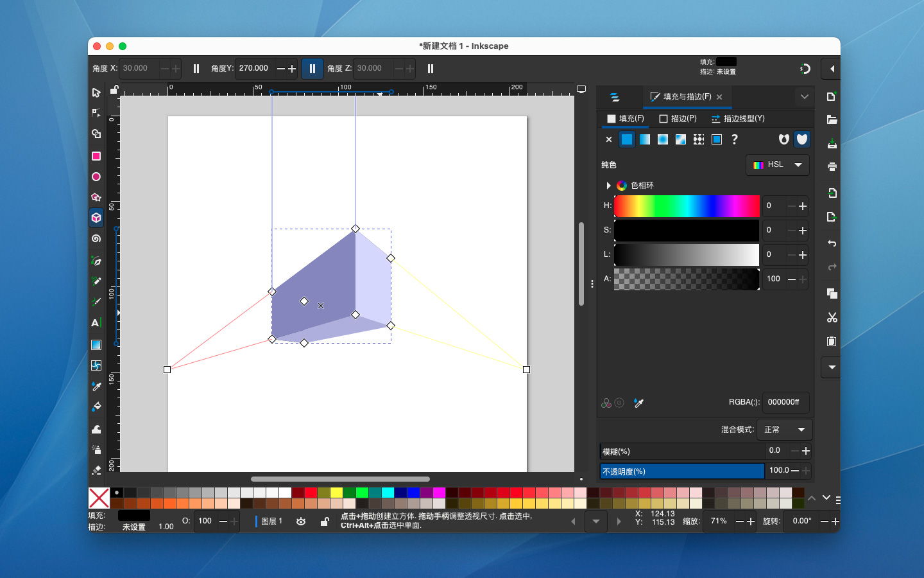This screenshot has height=578, width=924.
Task: Select radial gradient fill type
Action: [x=663, y=139]
